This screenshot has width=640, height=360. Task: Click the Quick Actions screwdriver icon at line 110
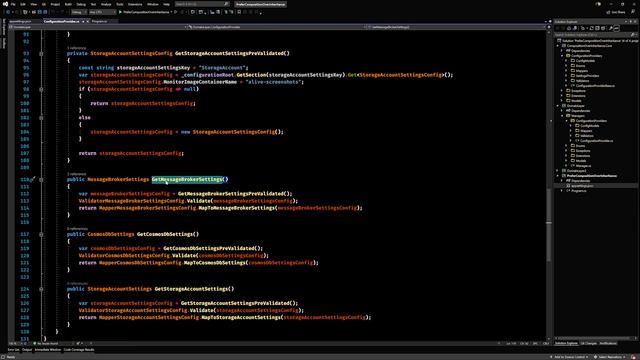(x=33, y=179)
